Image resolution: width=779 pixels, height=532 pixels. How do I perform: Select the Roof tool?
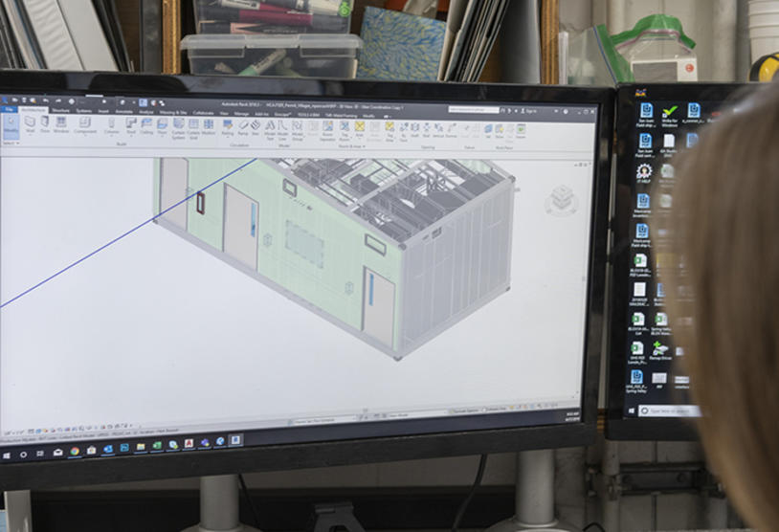click(131, 126)
